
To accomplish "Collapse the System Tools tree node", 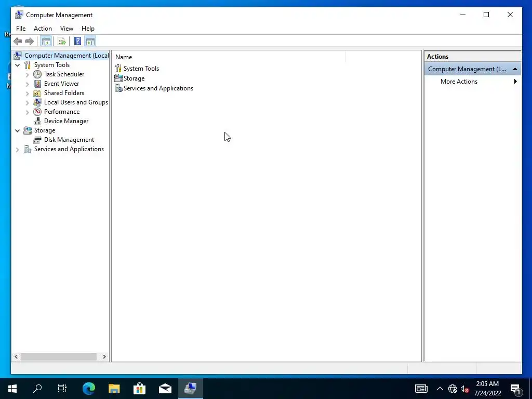I will pos(17,65).
